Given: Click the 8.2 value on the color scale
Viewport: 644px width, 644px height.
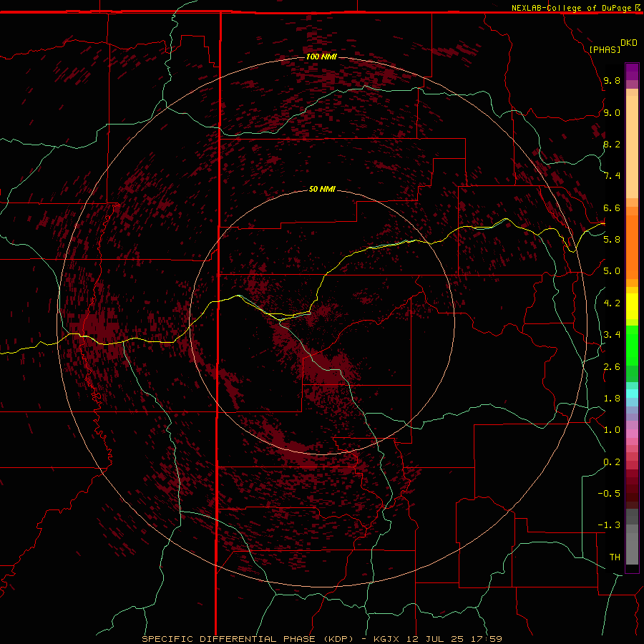Looking at the screenshot, I should (x=612, y=144).
